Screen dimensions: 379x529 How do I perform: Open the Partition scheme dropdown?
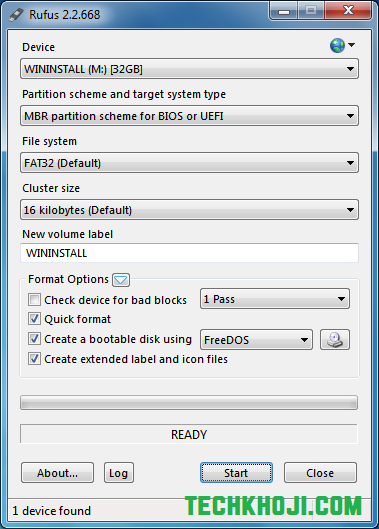189,116
